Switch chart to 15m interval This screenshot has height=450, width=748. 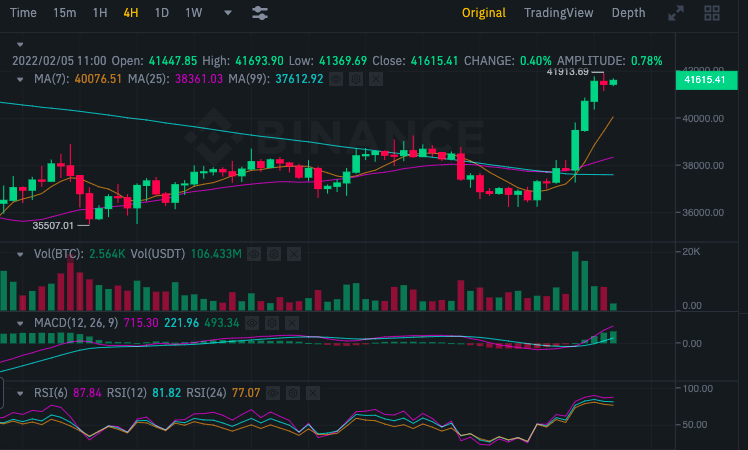64,13
